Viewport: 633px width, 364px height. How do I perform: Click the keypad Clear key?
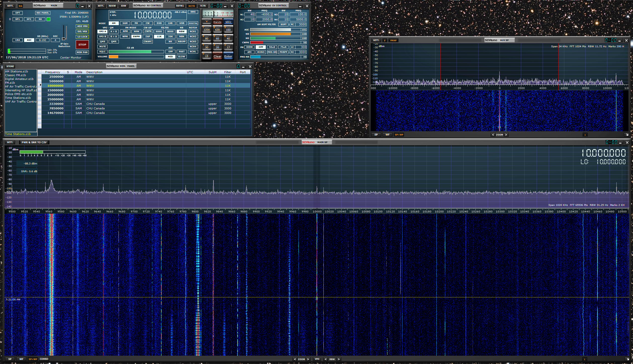[x=217, y=56]
